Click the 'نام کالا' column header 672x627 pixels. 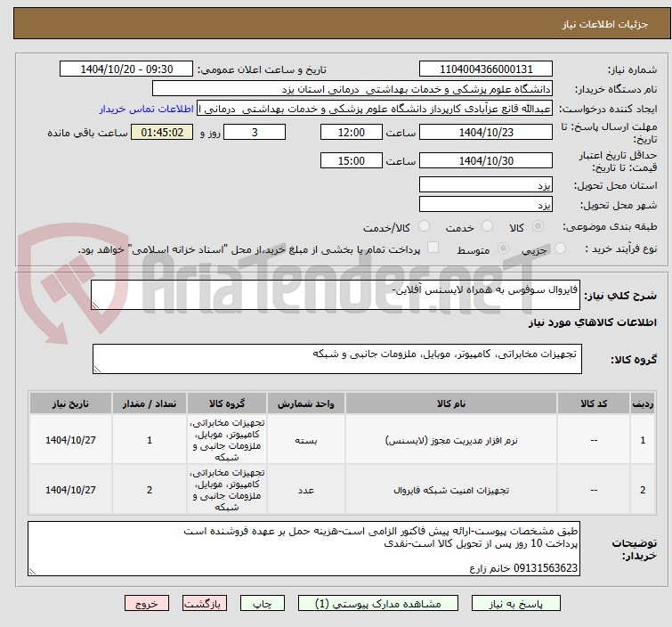(451, 403)
